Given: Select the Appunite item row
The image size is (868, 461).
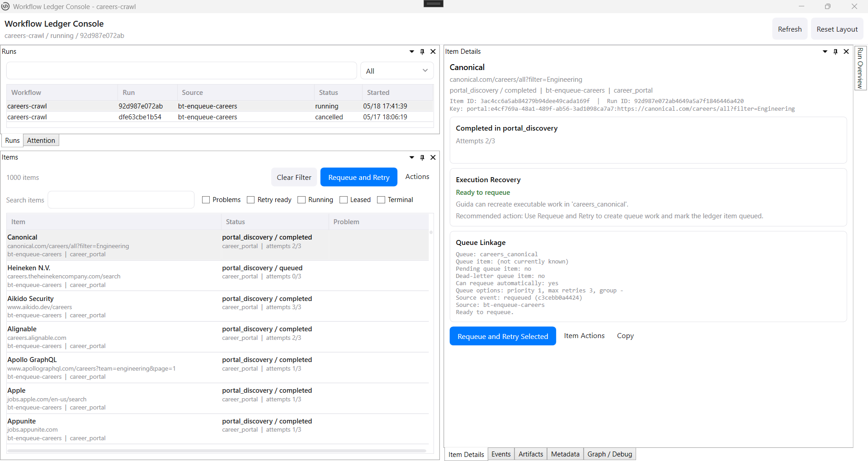Looking at the screenshot, I should pyautogui.click(x=217, y=429).
